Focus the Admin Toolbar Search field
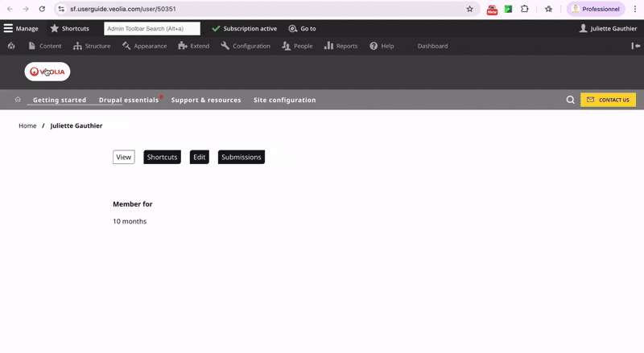Image resolution: width=644 pixels, height=353 pixels. click(151, 28)
